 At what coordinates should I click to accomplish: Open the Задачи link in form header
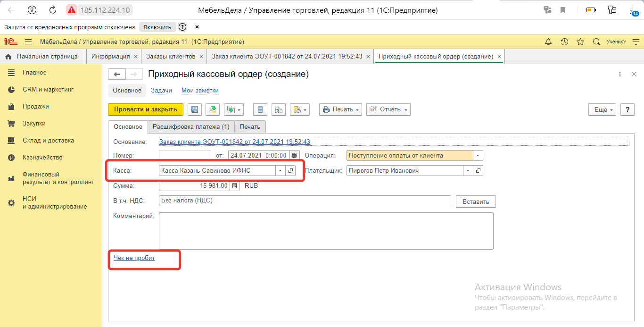click(161, 90)
